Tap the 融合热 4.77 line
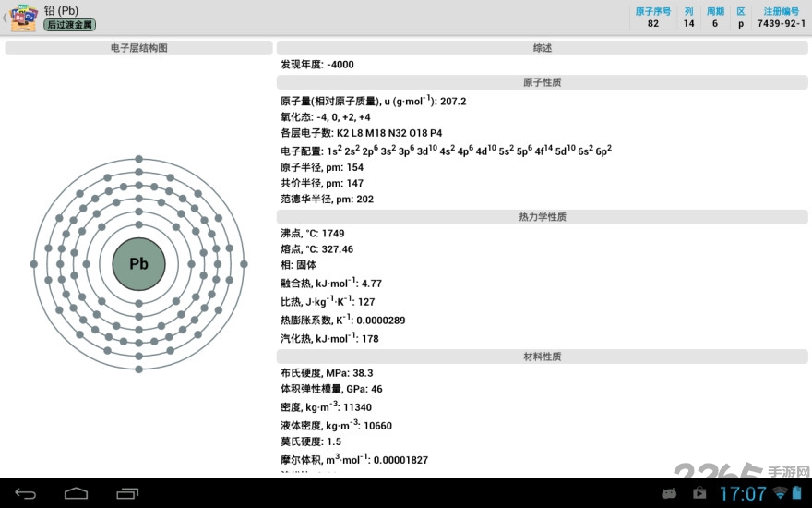This screenshot has width=812, height=508. [331, 283]
